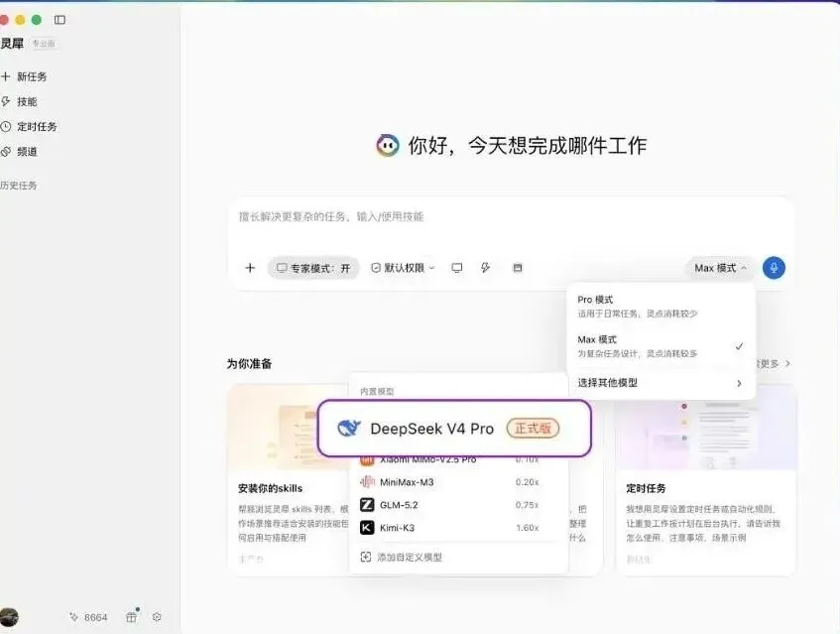Viewport: 840px width, 634px height.
Task: Click the add custom model icon
Action: [x=366, y=558]
